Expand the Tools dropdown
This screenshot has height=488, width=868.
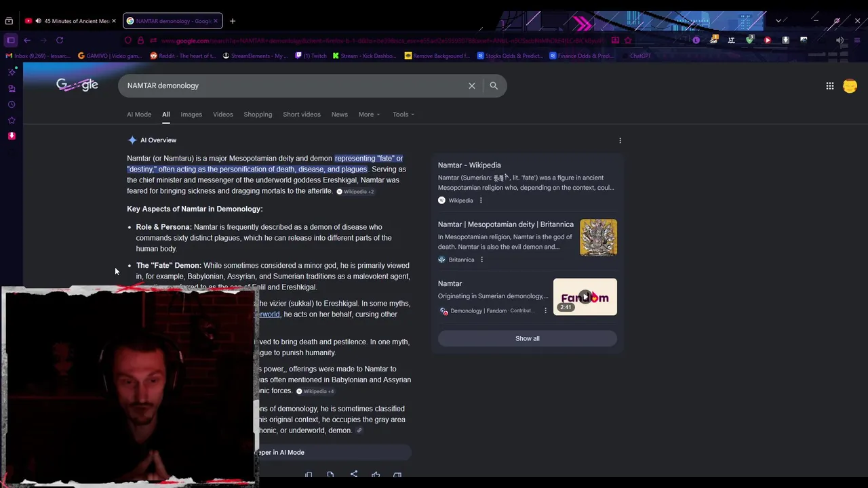point(403,115)
